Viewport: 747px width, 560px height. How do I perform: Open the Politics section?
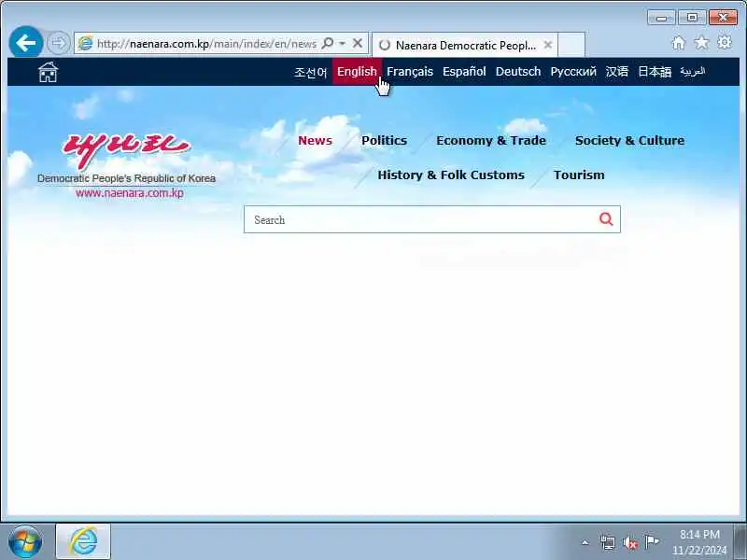coord(384,141)
